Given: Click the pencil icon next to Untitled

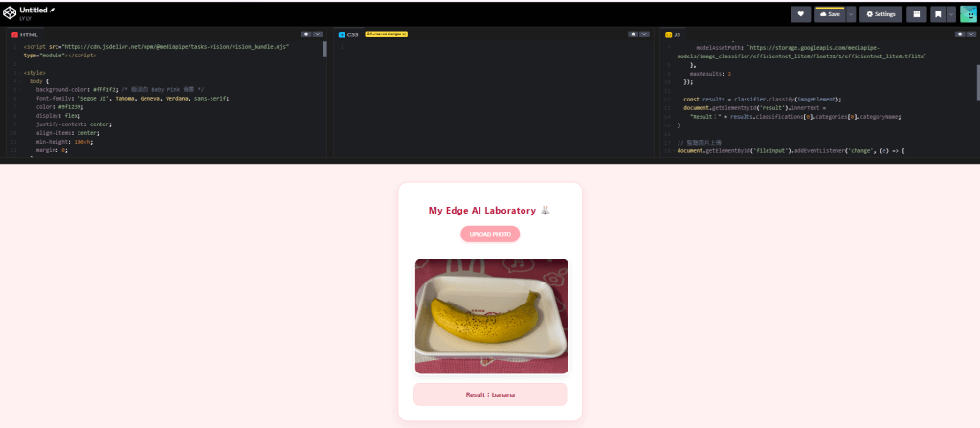Looking at the screenshot, I should point(53,9).
